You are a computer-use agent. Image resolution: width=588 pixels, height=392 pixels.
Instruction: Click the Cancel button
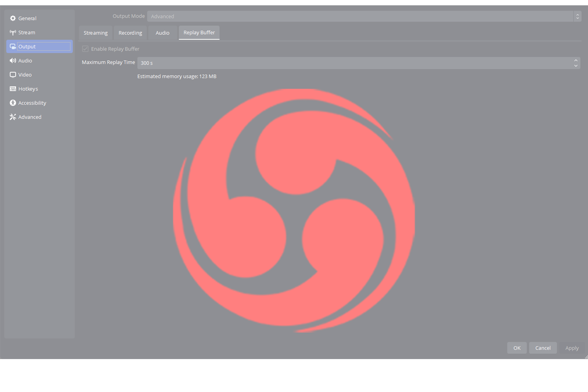coord(543,348)
